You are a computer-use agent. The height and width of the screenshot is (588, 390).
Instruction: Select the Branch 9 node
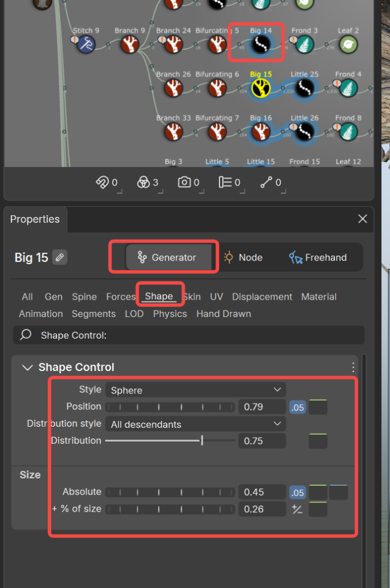[x=130, y=44]
